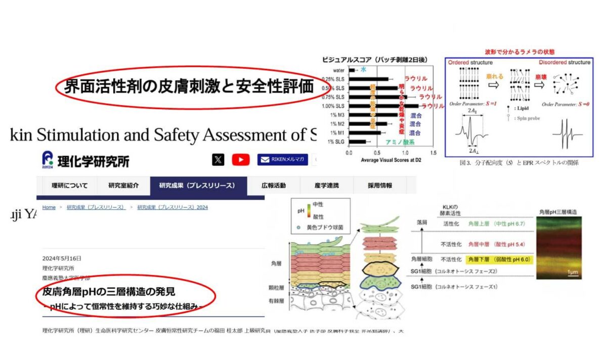607x364 pixels.
Task: Select the 研究室紹介 navigation tab
Action: (x=123, y=186)
